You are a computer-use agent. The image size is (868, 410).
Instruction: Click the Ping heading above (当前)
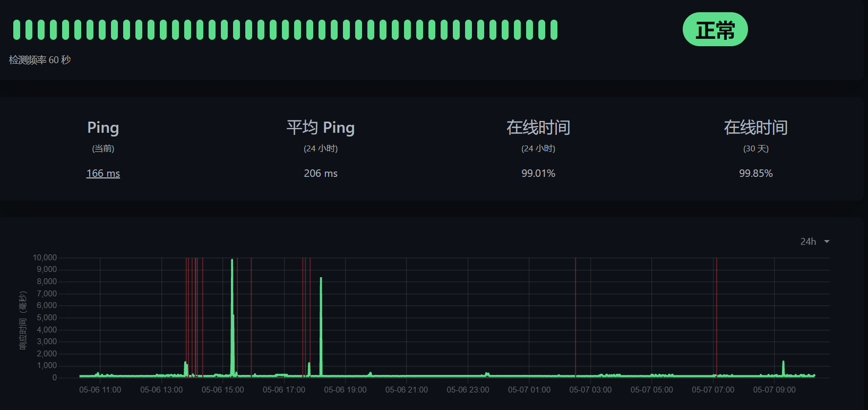[103, 127]
